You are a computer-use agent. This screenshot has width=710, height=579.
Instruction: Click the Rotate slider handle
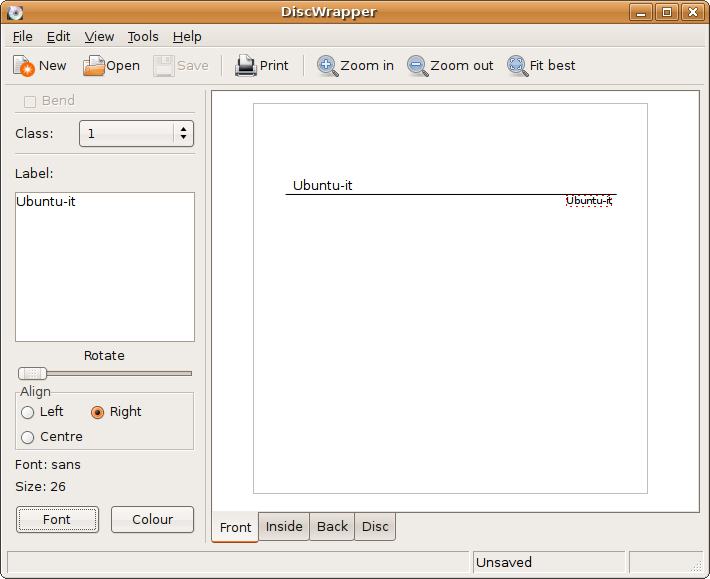[x=32, y=373]
